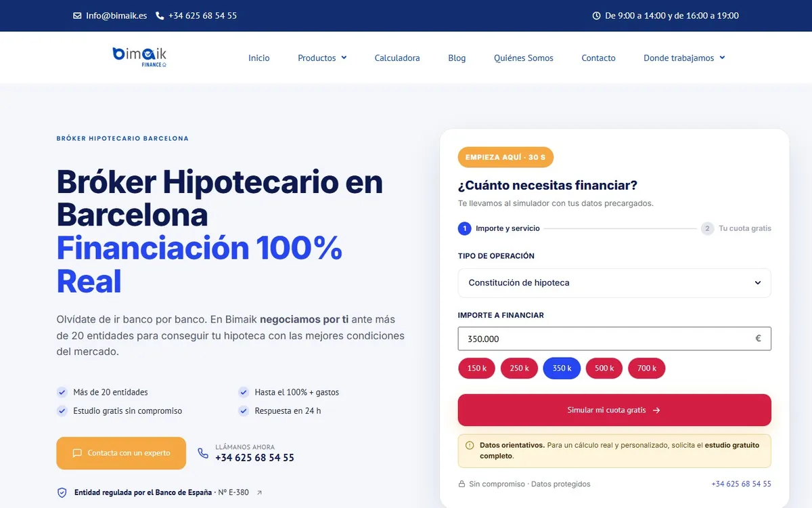Choose the 250 k amount chip
The height and width of the screenshot is (508, 812).
pos(520,368)
